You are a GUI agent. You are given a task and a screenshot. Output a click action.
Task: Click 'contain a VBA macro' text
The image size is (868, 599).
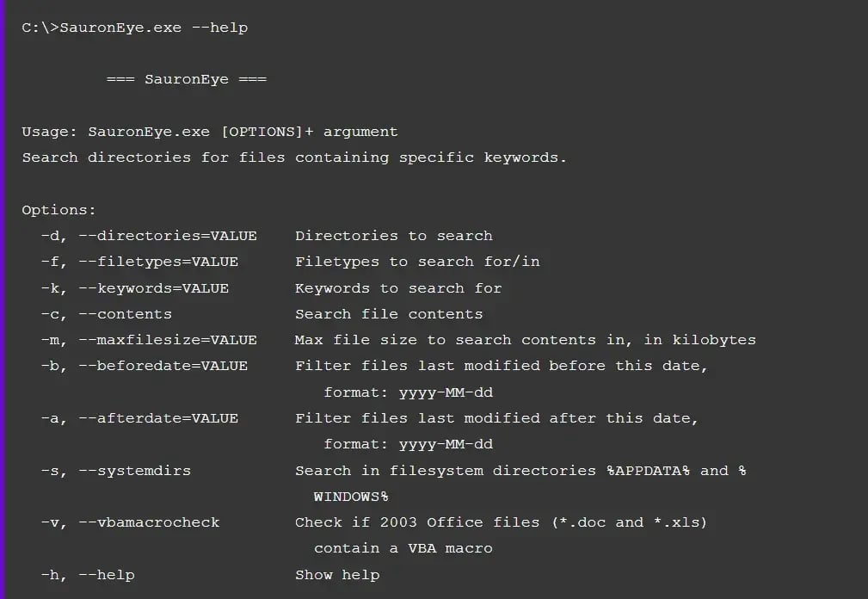(403, 548)
